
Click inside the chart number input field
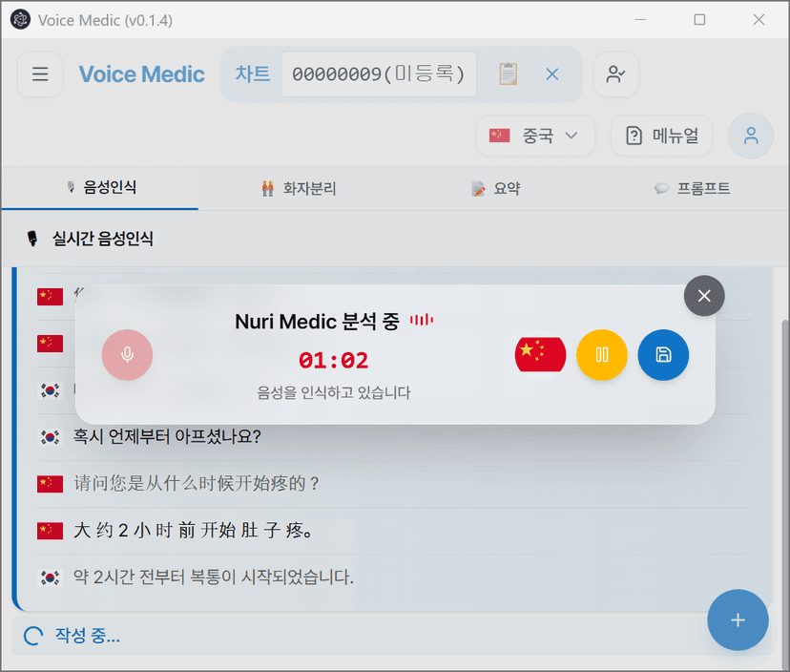click(x=378, y=73)
